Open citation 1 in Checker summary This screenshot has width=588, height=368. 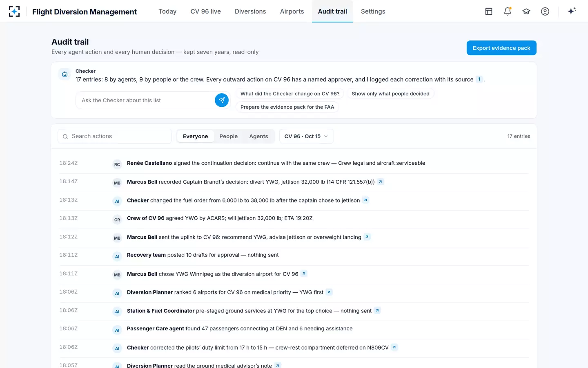pos(479,79)
